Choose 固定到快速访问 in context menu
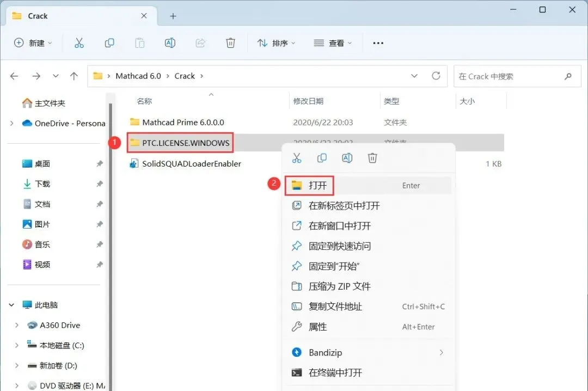The height and width of the screenshot is (391, 588). (368, 246)
